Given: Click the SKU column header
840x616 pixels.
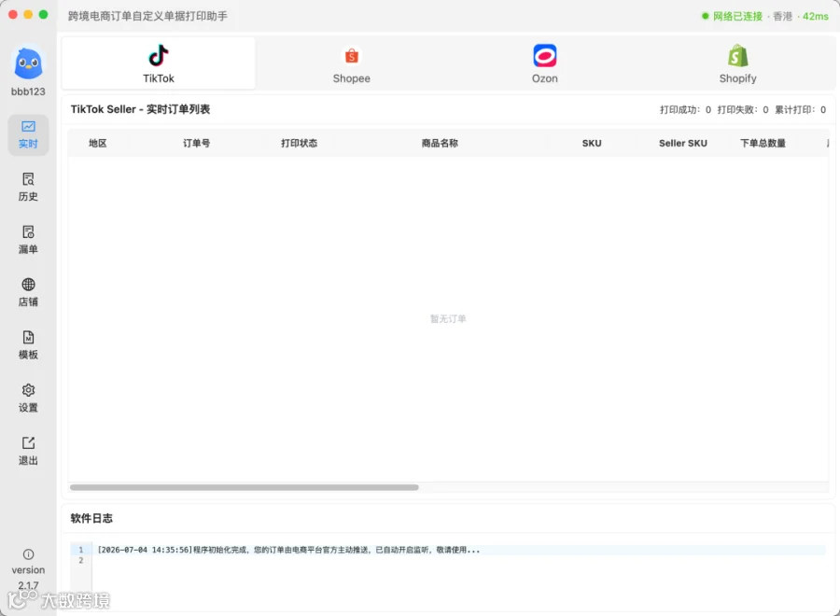Looking at the screenshot, I should click(x=592, y=143).
